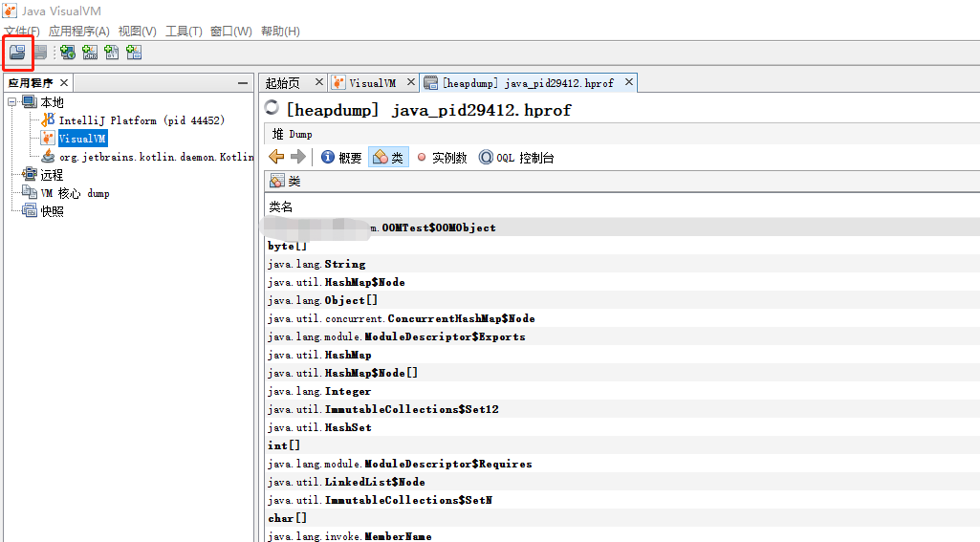Select VM 核心 dump tree node

point(75,193)
